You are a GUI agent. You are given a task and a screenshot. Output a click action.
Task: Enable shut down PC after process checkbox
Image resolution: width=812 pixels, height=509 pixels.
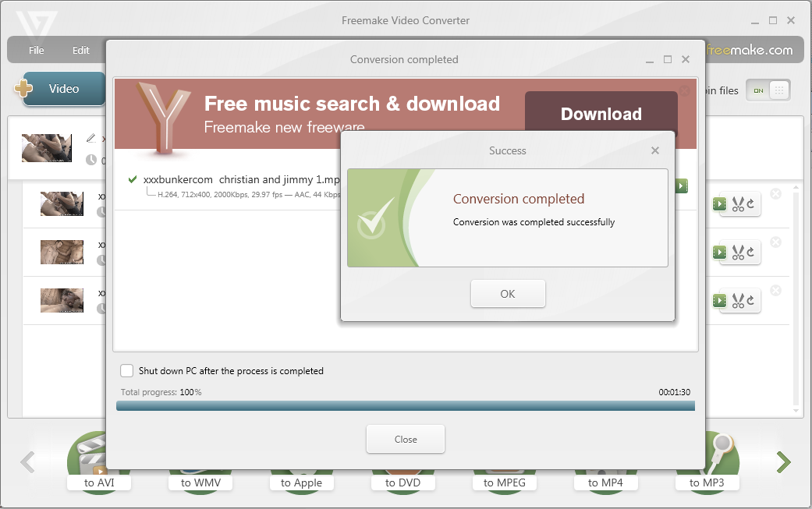[x=127, y=371]
